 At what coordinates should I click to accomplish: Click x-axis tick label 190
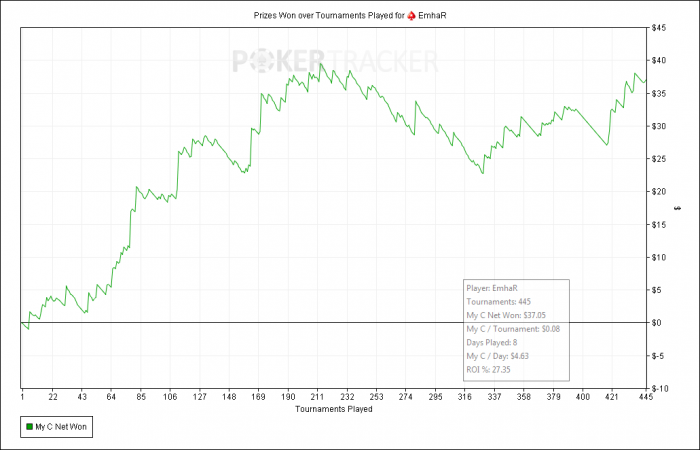288,397
